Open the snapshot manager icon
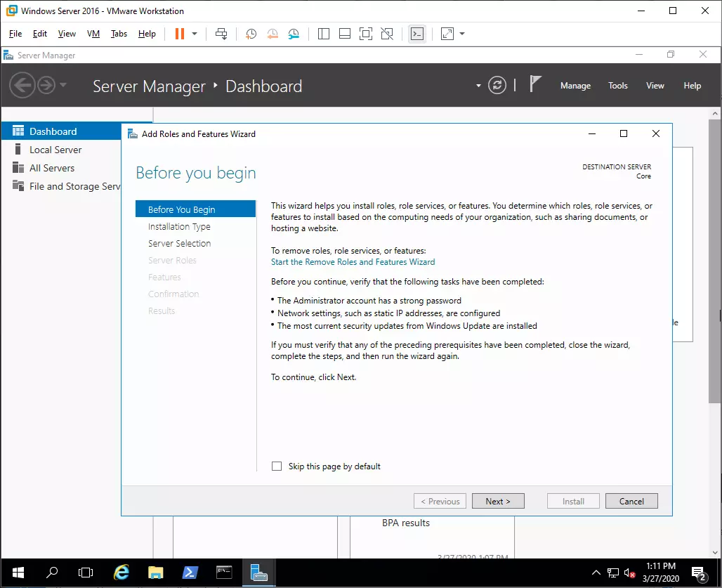722x588 pixels. 294,34
